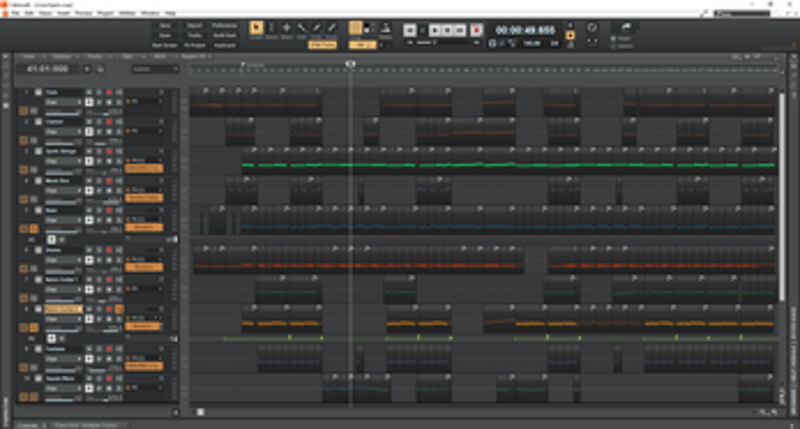
Task: Open the File menu
Action: click(x=15, y=13)
